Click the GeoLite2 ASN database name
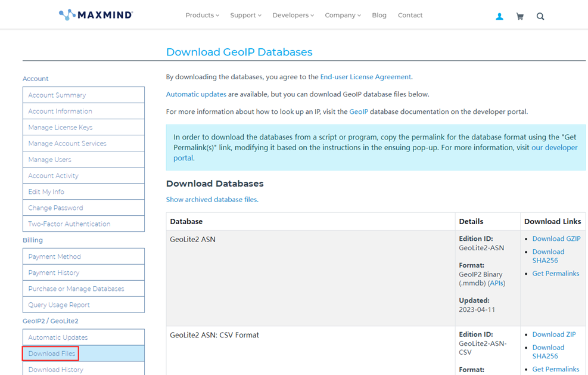Image resolution: width=588 pixels, height=375 pixels. [x=193, y=240]
